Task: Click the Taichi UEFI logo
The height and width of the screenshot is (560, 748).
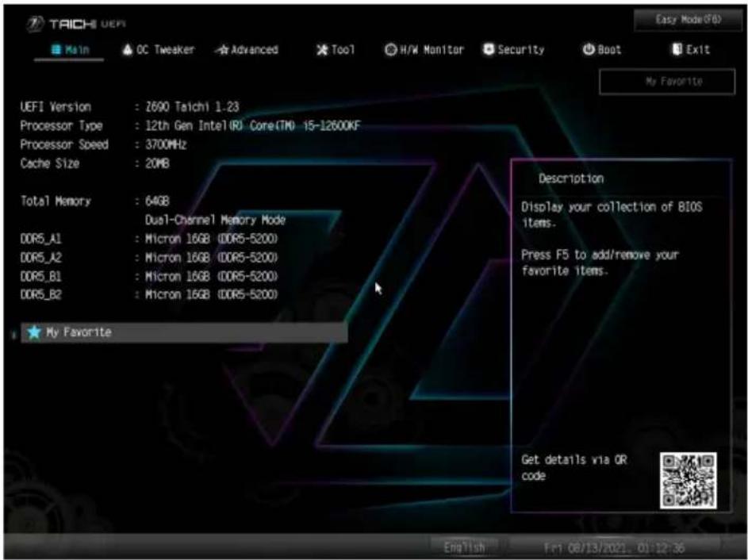Action: click(76, 24)
